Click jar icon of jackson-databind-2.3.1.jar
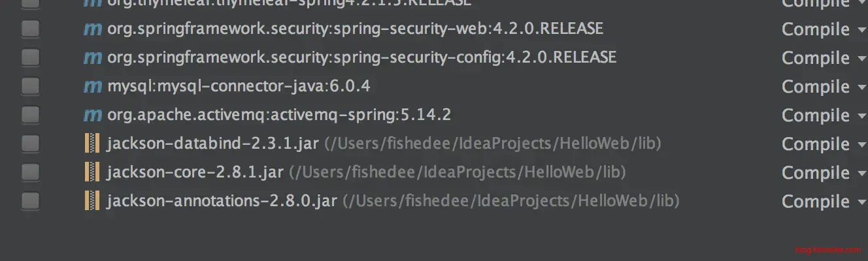 (92, 144)
